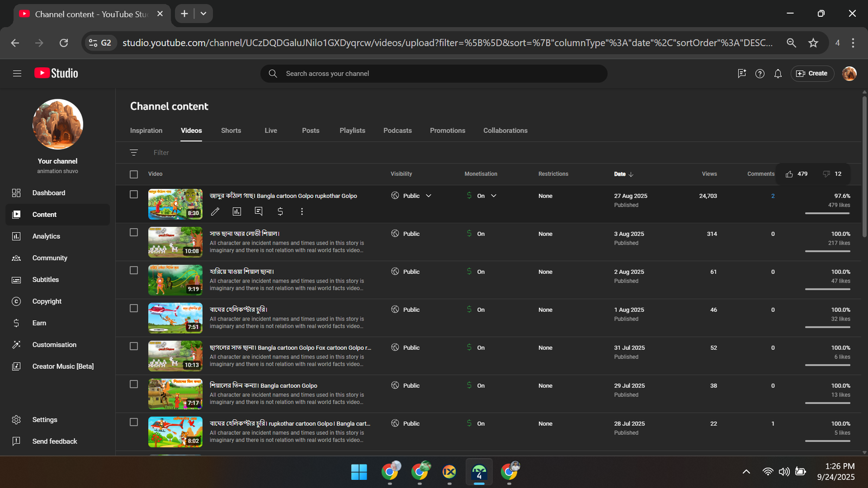
Task: Expand monetisation On dropdown for first video
Action: [x=494, y=196]
